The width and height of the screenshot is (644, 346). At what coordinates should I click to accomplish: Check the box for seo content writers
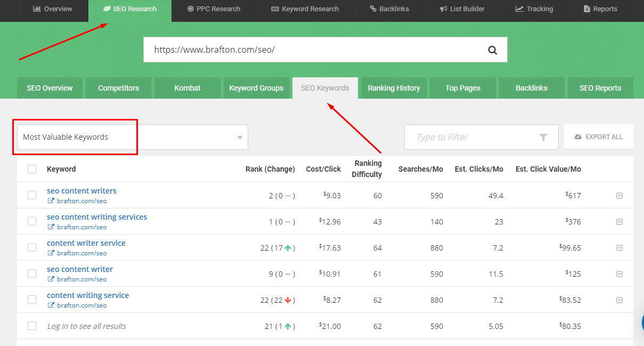tap(32, 195)
